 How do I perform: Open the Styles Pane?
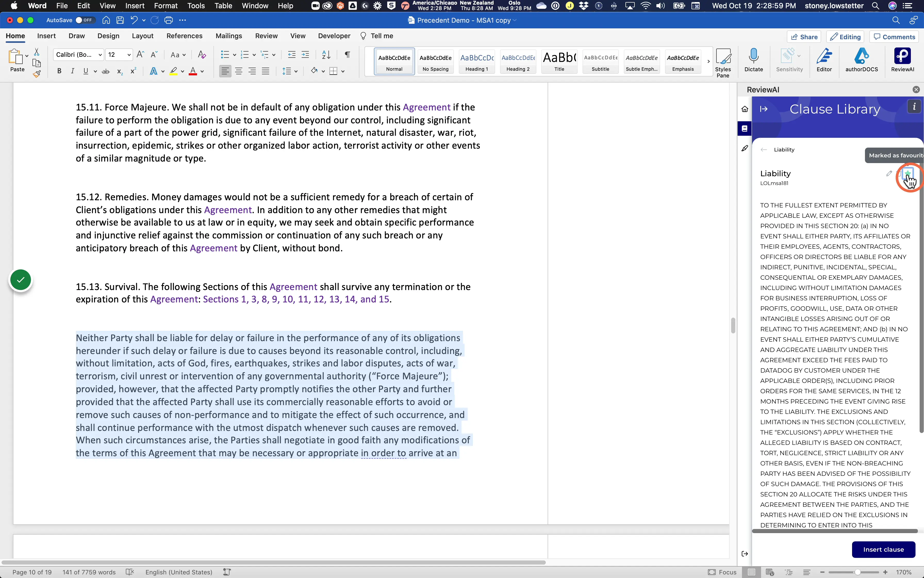click(x=723, y=63)
